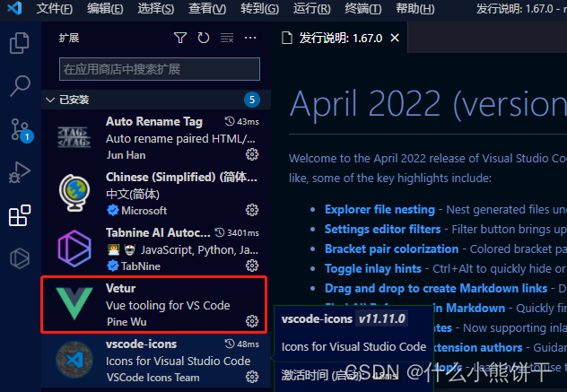Click the Vetur green V logo
Viewport: 567px width, 392px height.
tap(74, 303)
